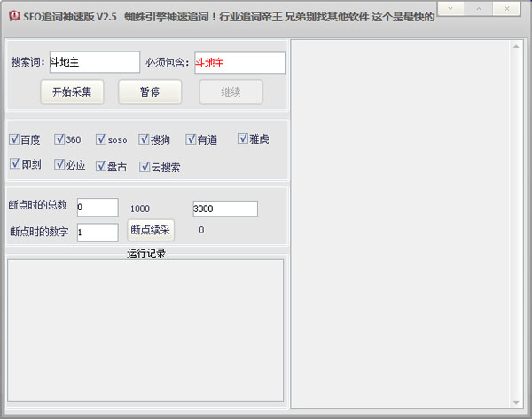Click the results scrollbar down arrow
Screen dimensions: 532x419
(516, 402)
